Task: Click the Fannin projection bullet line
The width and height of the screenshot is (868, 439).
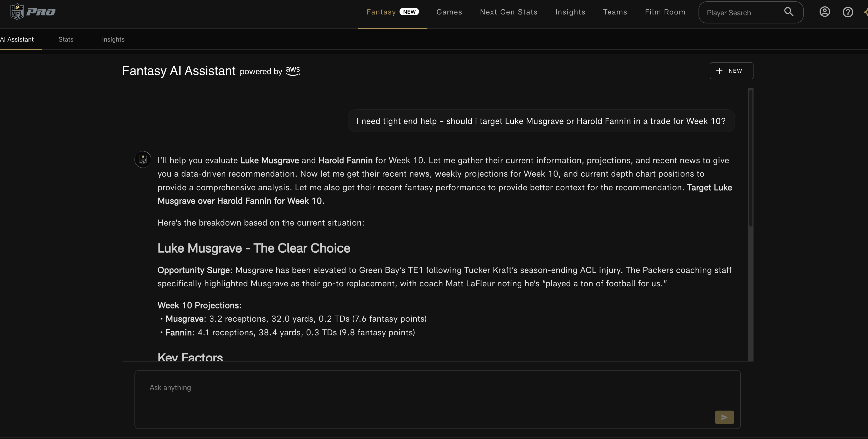Action: (287, 332)
